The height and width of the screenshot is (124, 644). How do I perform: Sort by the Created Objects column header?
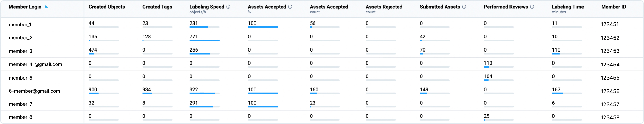click(107, 7)
